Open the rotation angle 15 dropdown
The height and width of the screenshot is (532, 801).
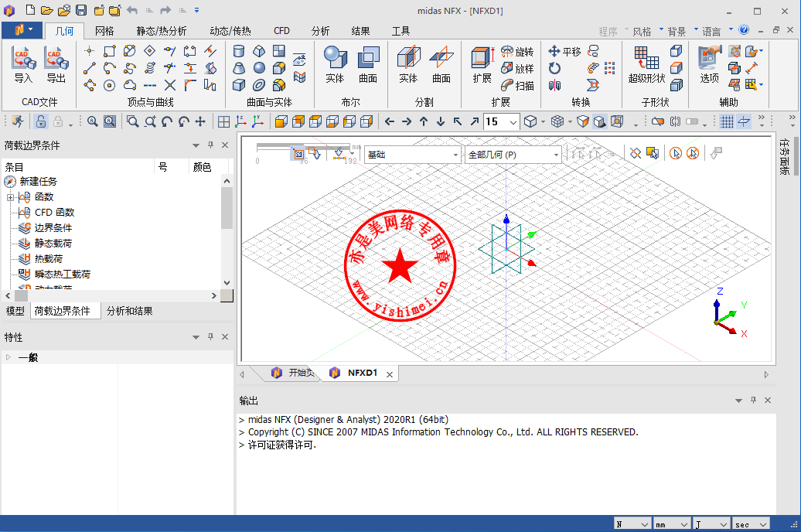[x=513, y=122]
